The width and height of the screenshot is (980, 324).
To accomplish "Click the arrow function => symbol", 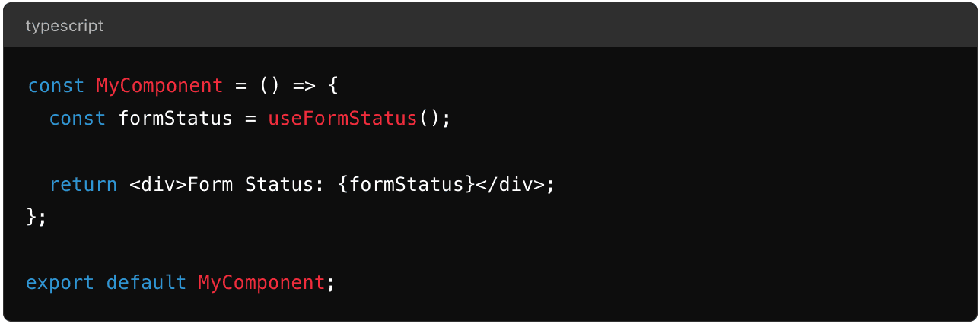I will click(x=304, y=86).
